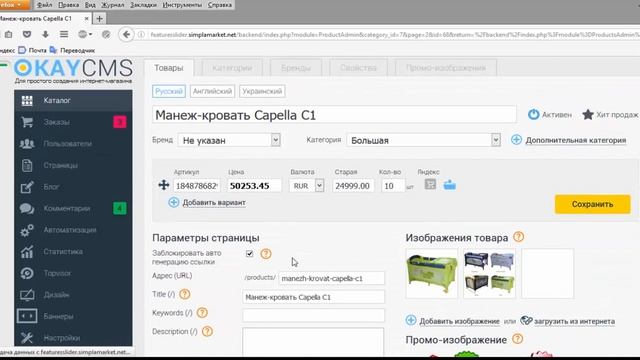Open the Валюта currency dropdown

tap(307, 186)
